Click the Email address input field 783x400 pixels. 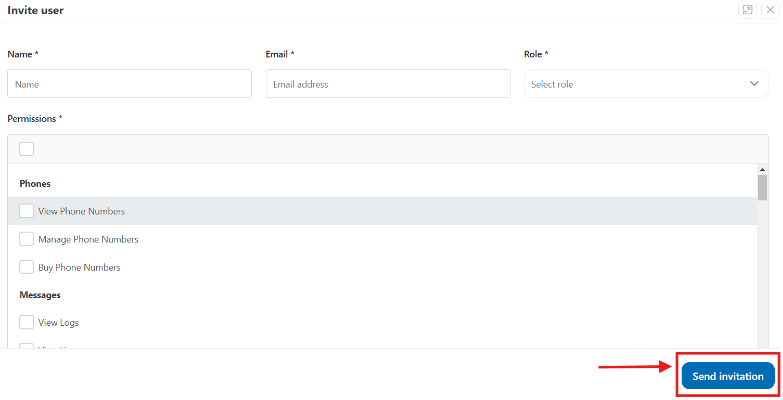(x=388, y=84)
